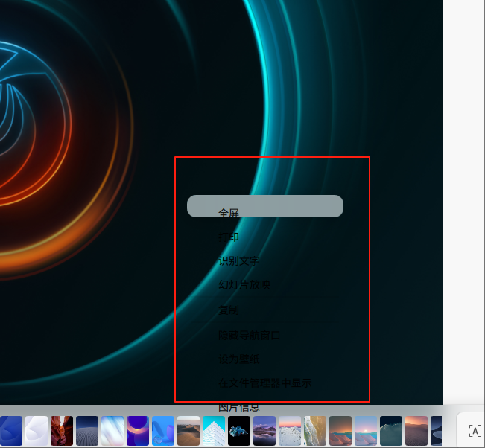Select the purple mountain lake reflection thumbnail
Viewport: 485px width, 448px height.
264,431
